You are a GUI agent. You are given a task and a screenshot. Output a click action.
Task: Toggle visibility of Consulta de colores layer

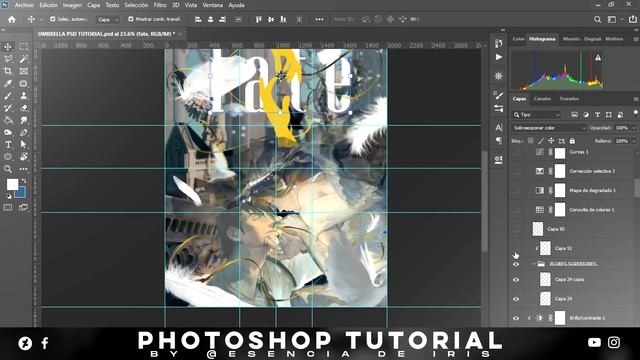pyautogui.click(x=516, y=210)
